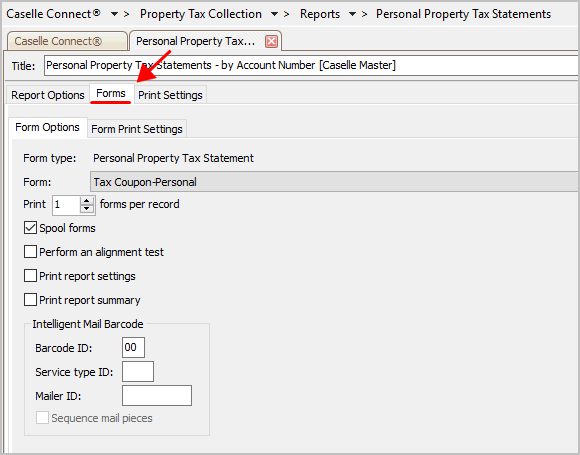Select the Forms tab

(x=111, y=94)
